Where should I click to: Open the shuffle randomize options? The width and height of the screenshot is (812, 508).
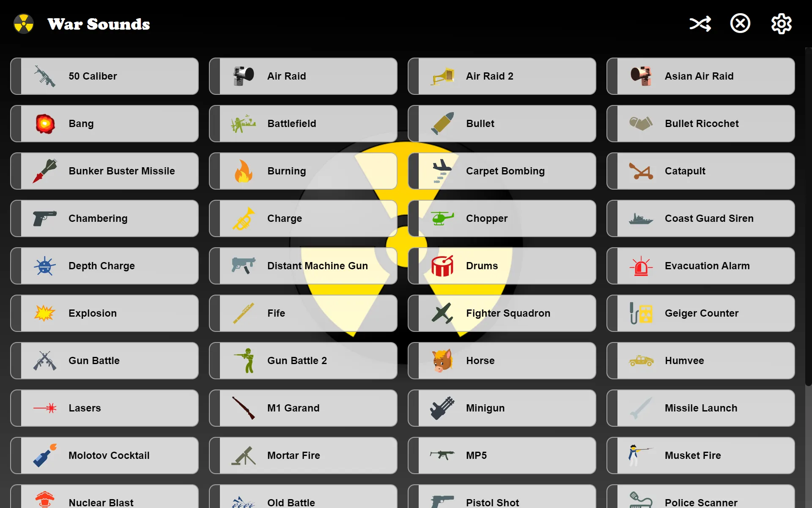pos(700,23)
